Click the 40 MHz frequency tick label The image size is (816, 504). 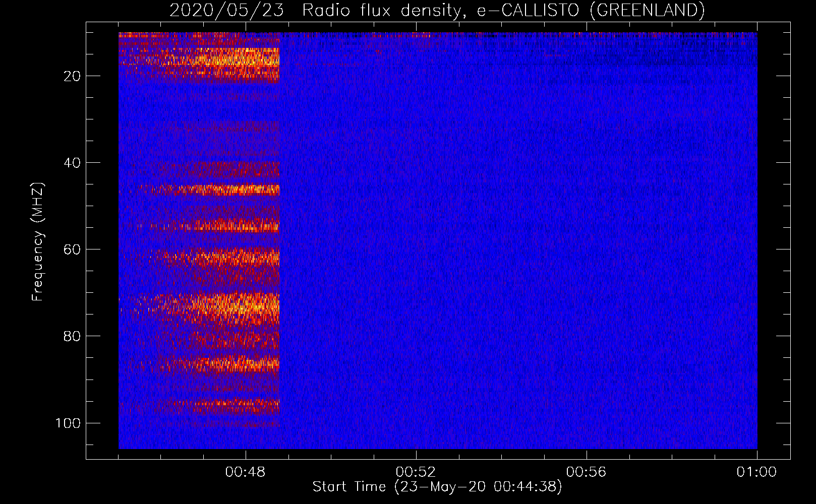(x=72, y=163)
